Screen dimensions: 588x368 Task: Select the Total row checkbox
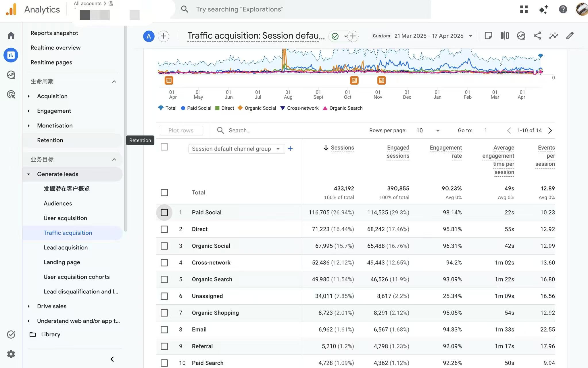click(x=164, y=192)
